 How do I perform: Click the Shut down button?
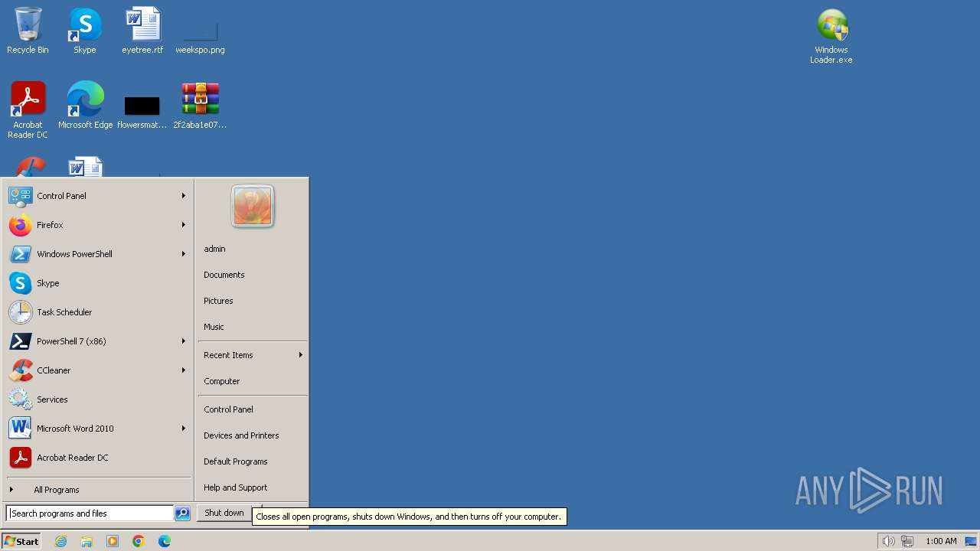tap(224, 513)
